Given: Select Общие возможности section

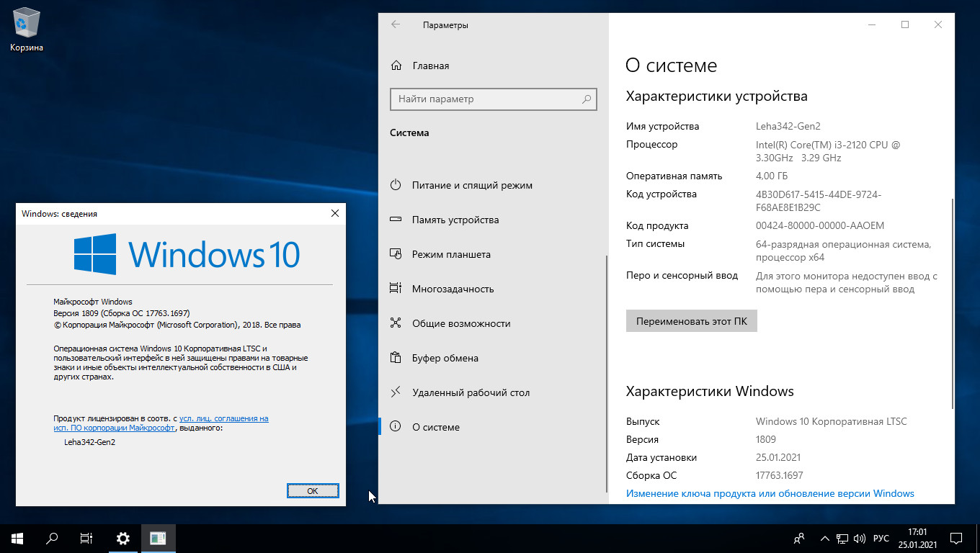Looking at the screenshot, I should 461,323.
